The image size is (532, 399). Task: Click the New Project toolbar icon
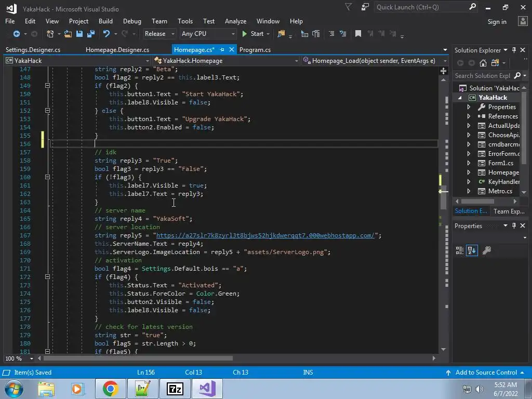[50, 34]
